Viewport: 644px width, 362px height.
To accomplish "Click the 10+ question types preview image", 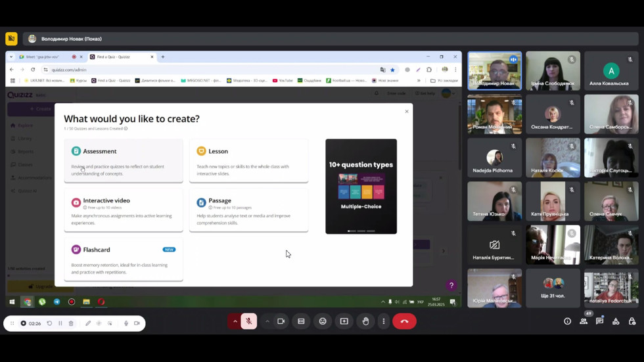I will coord(361,187).
